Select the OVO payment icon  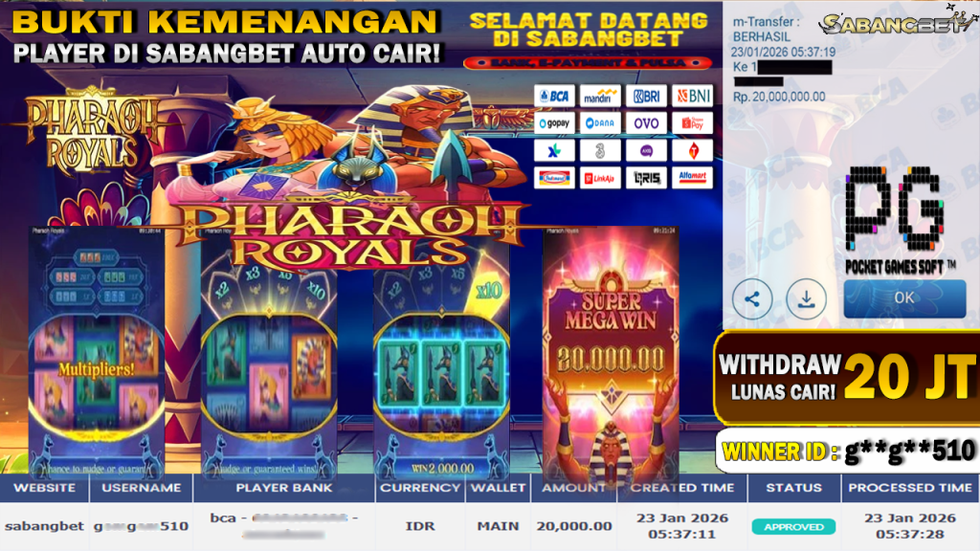646,123
